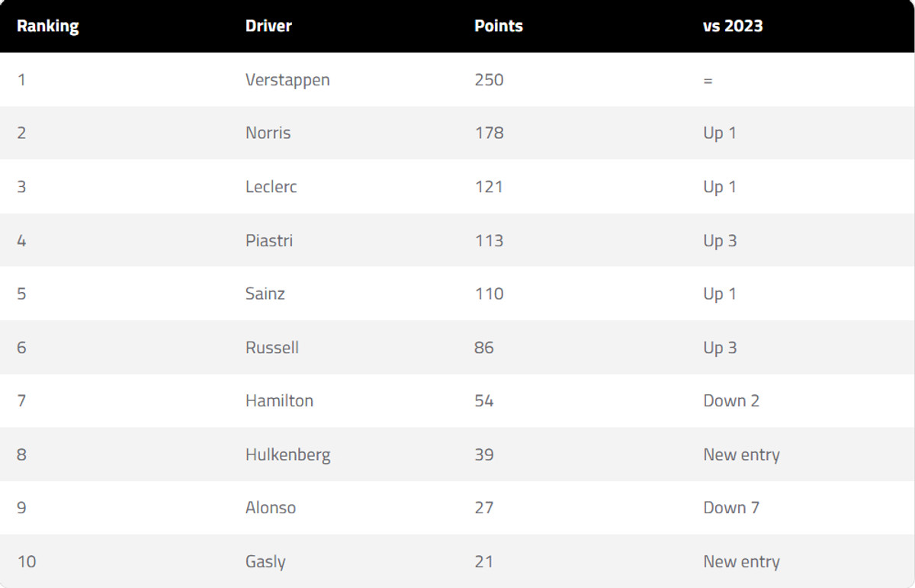The height and width of the screenshot is (588, 915).
Task: Click Verstappen's 250 points value
Action: pos(489,79)
